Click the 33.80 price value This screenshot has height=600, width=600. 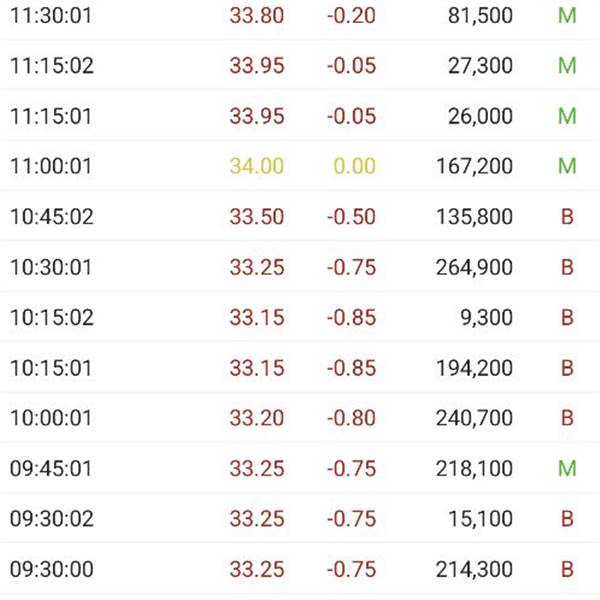coord(257,16)
